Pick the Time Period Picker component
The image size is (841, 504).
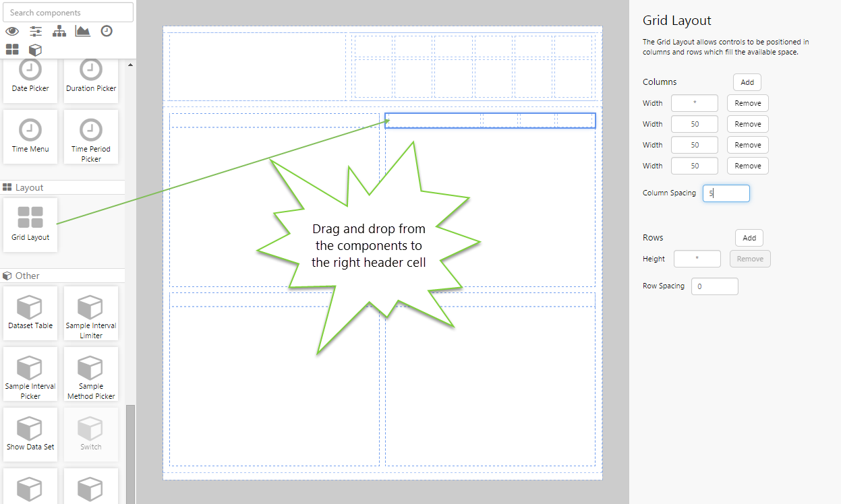point(91,137)
